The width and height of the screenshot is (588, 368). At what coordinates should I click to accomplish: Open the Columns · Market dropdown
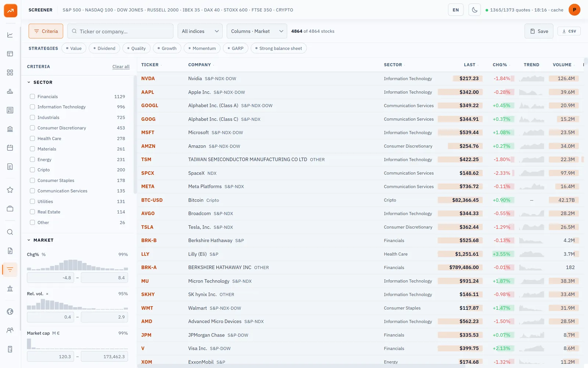257,31
